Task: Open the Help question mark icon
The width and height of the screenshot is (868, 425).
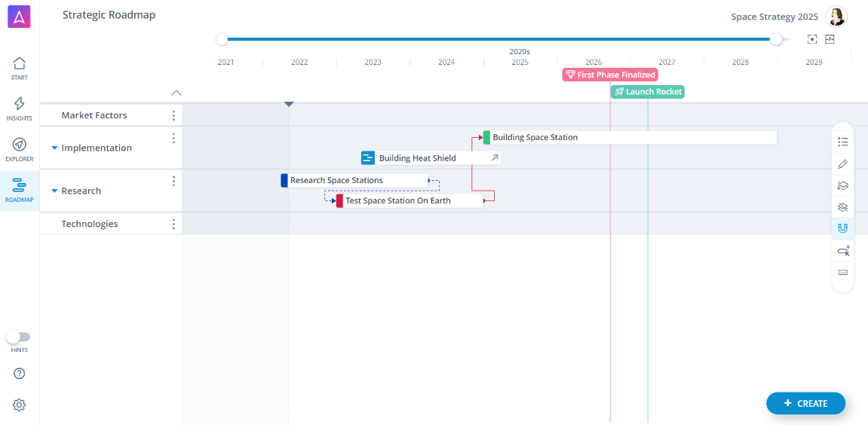Action: click(20, 373)
